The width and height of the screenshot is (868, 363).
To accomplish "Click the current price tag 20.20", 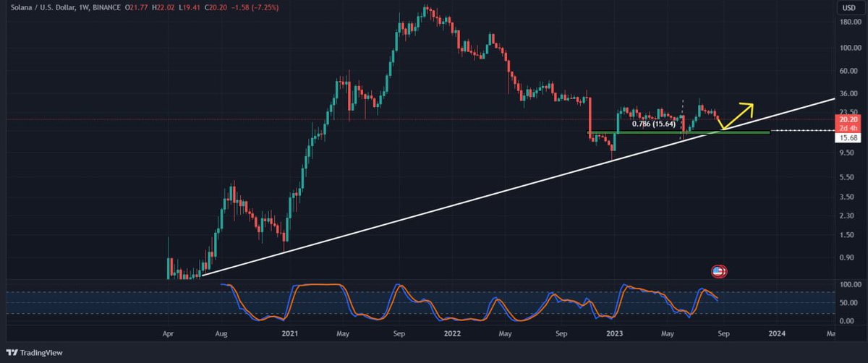I will pos(848,119).
